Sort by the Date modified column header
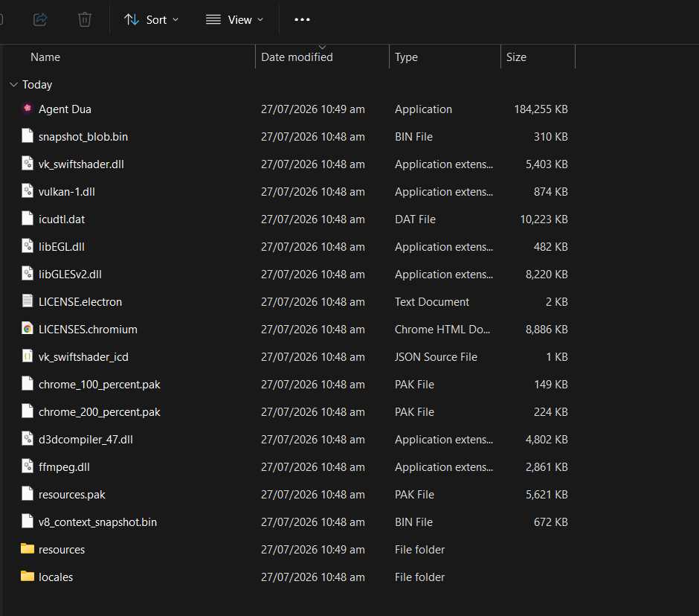 297,57
